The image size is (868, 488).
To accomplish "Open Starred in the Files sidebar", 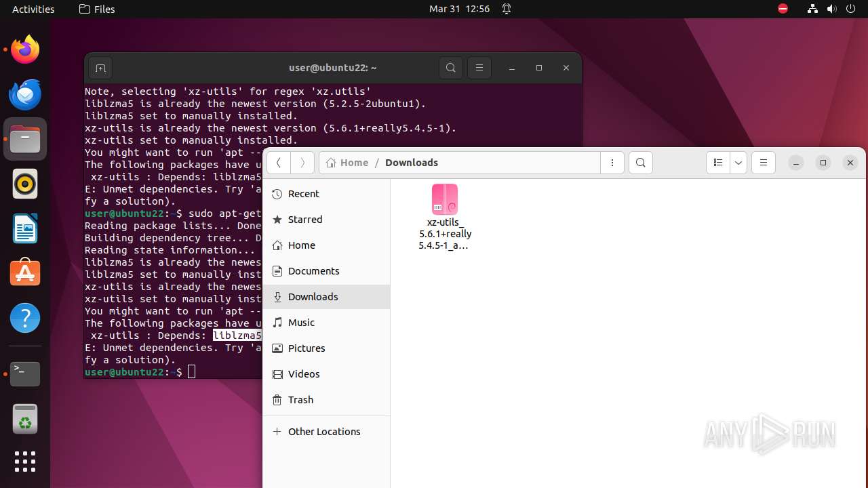I will (x=326, y=220).
